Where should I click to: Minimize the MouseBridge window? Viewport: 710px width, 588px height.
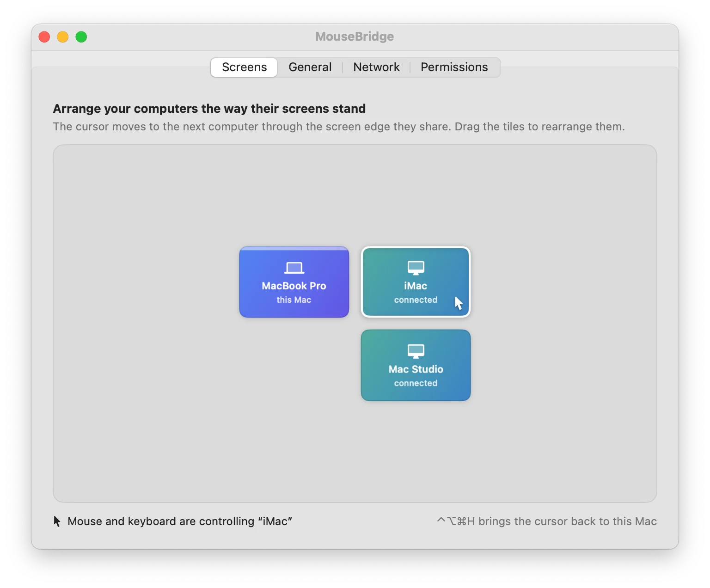(x=63, y=37)
